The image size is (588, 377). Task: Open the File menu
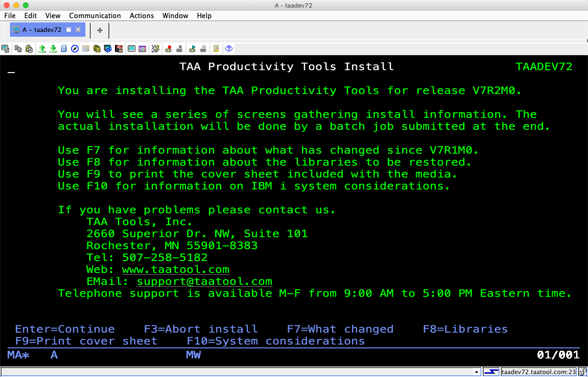point(10,16)
